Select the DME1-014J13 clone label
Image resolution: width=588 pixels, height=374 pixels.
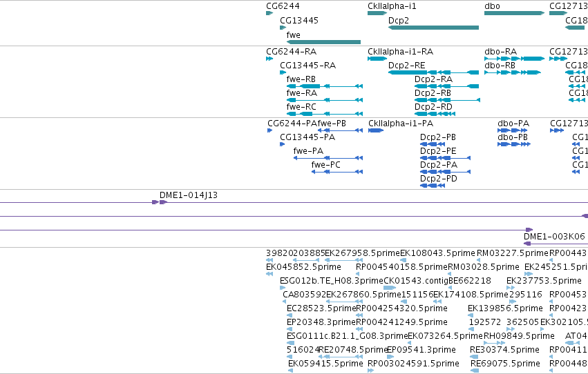(x=189, y=195)
